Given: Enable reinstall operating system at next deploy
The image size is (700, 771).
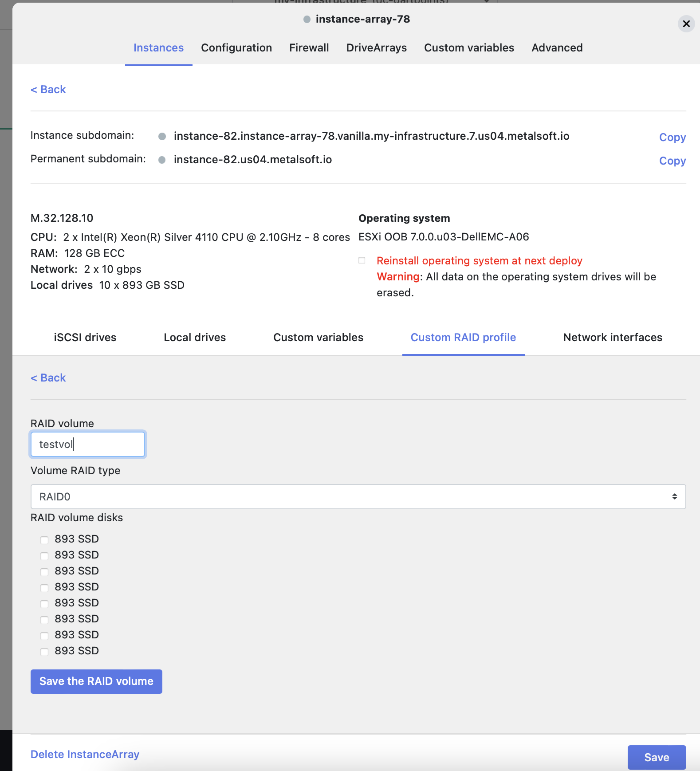Looking at the screenshot, I should 362,260.
